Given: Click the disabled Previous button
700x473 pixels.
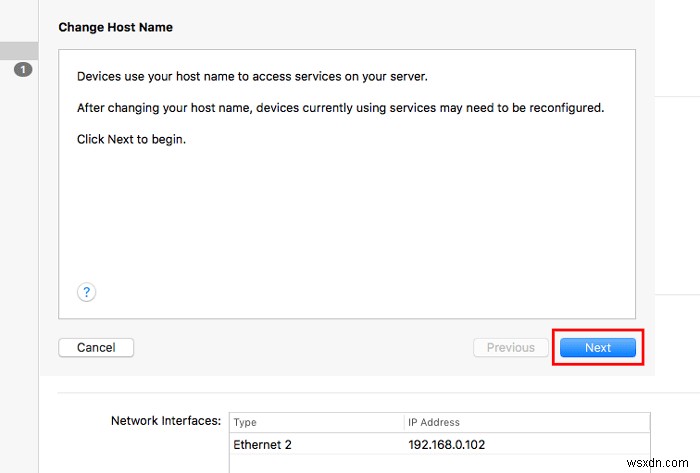Looking at the screenshot, I should 510,348.
